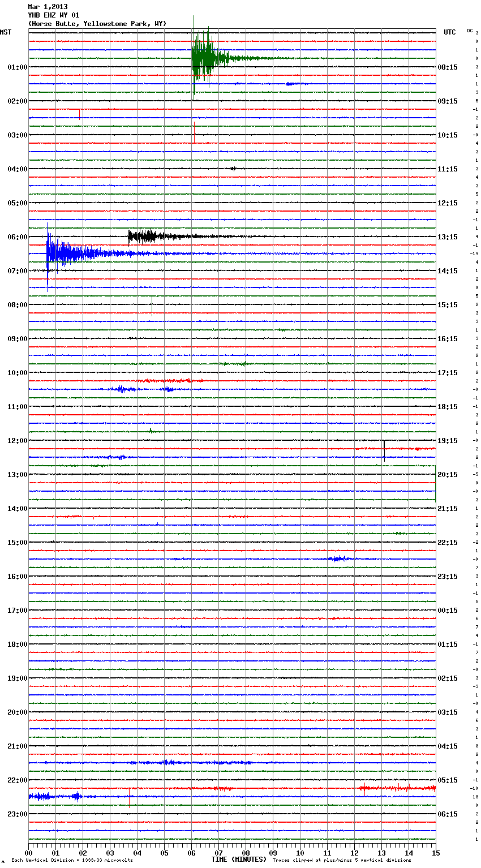Screen dimensions: 481x868
Task: Click the 19:15 UTC time label
Action: pyautogui.click(x=448, y=441)
